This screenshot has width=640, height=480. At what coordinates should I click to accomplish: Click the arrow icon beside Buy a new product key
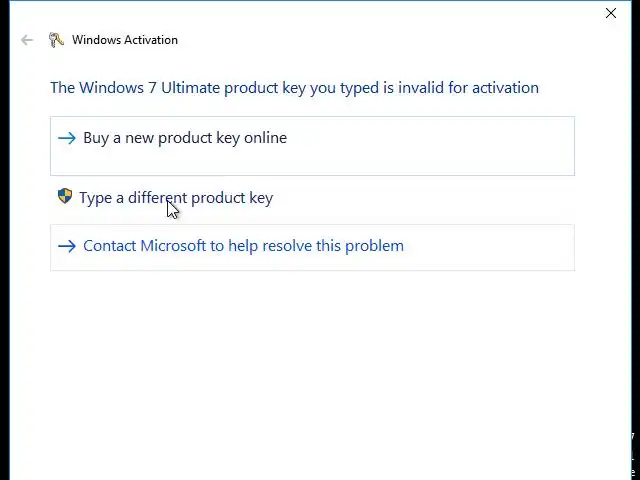67,138
